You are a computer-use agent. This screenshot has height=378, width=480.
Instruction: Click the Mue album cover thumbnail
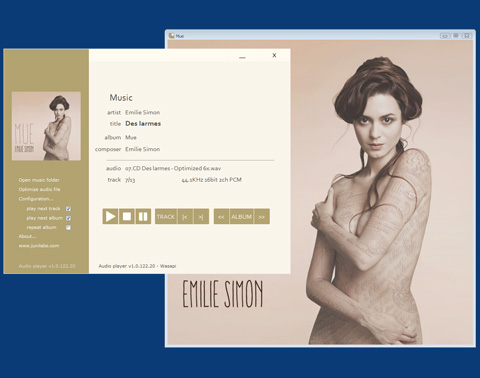click(46, 126)
